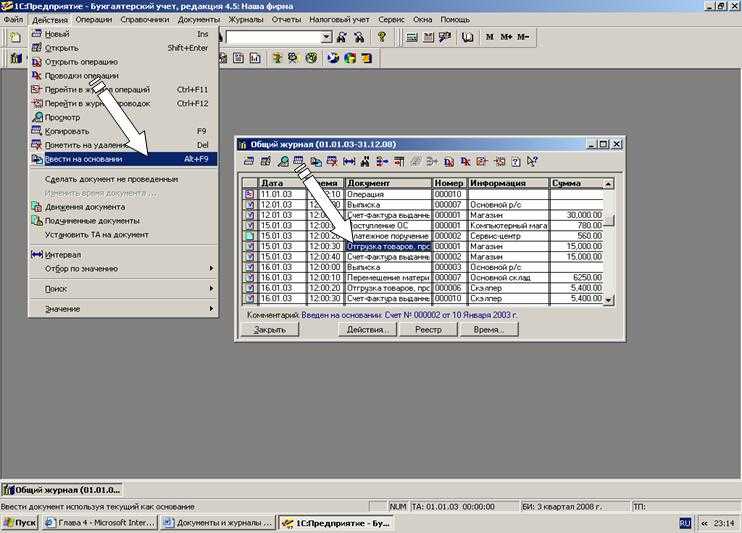Click the Open operation icon in journal toolbar
Image resolution: width=742 pixels, height=533 pixels.
449,162
